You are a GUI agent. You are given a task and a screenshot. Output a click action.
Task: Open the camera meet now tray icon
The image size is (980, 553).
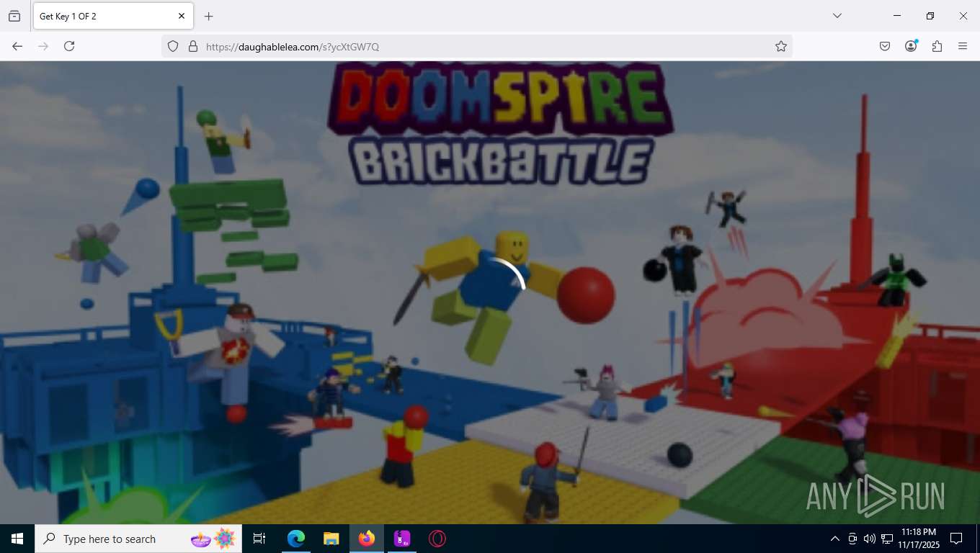(x=852, y=539)
